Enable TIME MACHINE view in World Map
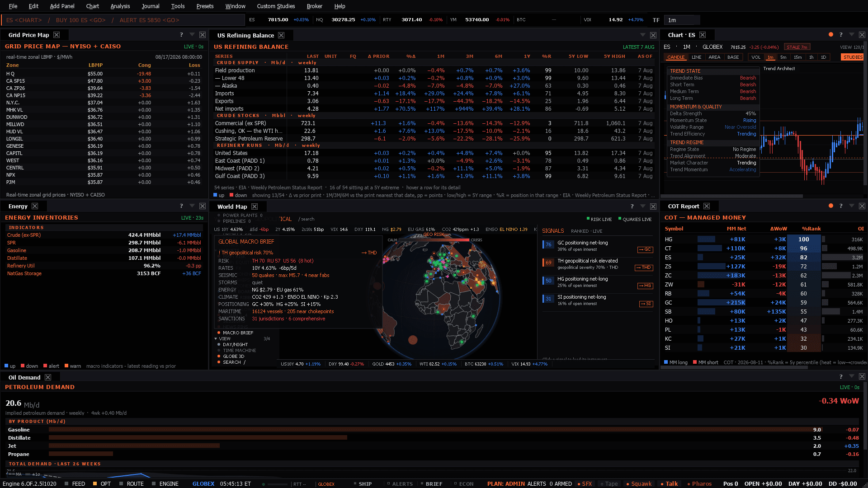 236,350
